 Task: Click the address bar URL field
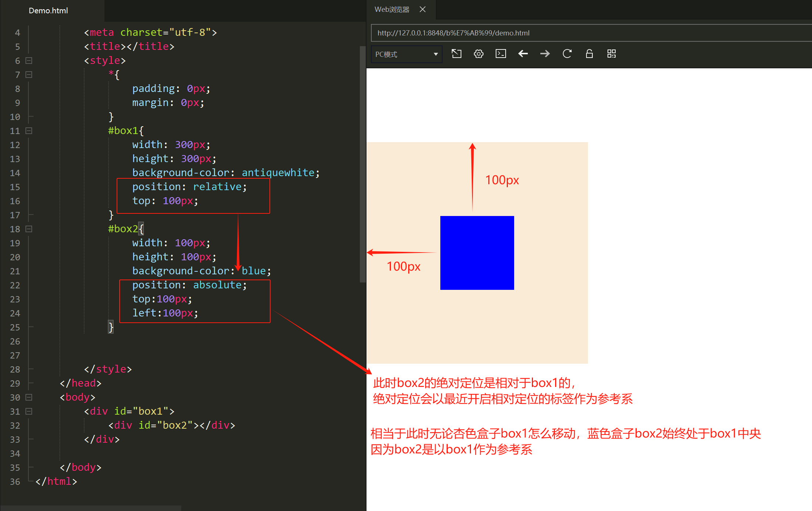tap(517, 33)
